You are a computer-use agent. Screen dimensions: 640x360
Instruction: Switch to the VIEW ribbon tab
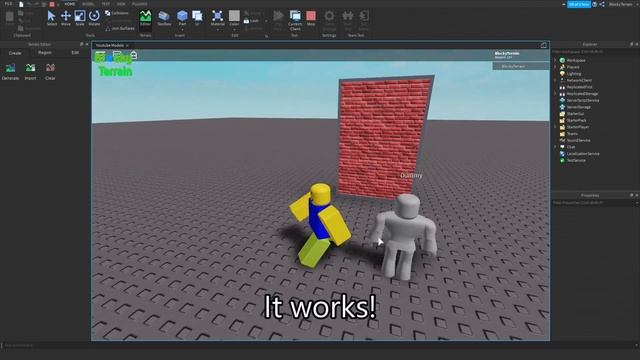(121, 4)
